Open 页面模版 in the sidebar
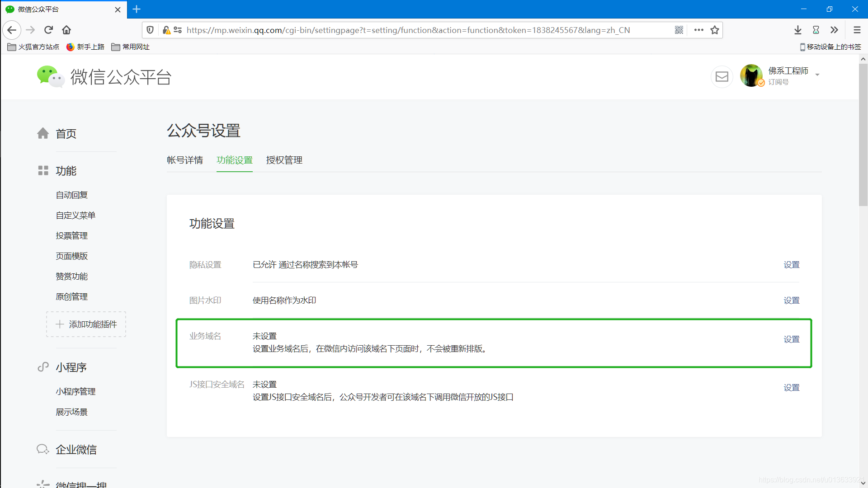The image size is (868, 488). click(71, 256)
